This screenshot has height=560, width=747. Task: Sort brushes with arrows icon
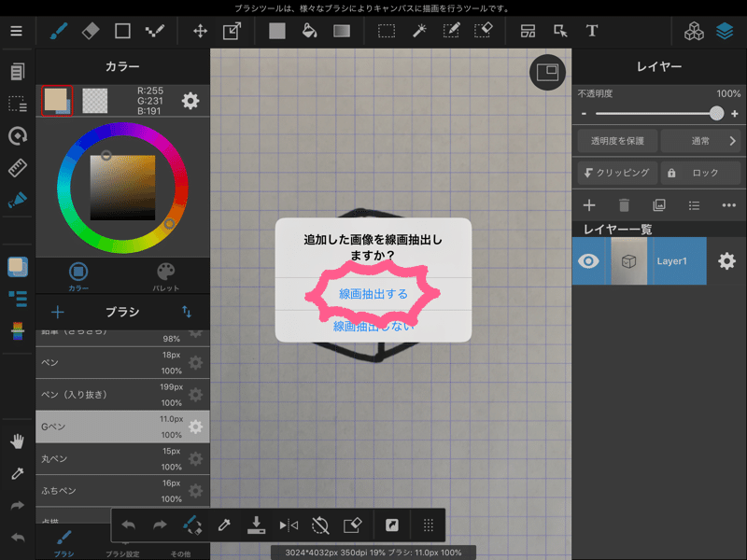(187, 312)
